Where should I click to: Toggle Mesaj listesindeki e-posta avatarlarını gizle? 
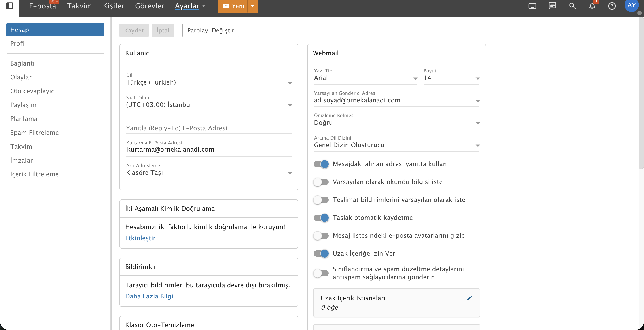click(x=321, y=235)
